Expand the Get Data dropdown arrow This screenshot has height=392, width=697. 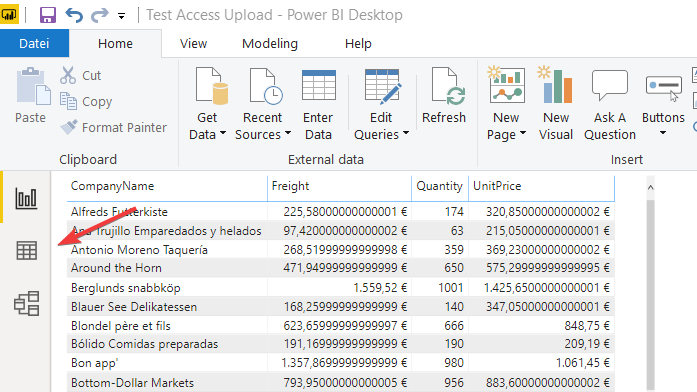pos(223,133)
